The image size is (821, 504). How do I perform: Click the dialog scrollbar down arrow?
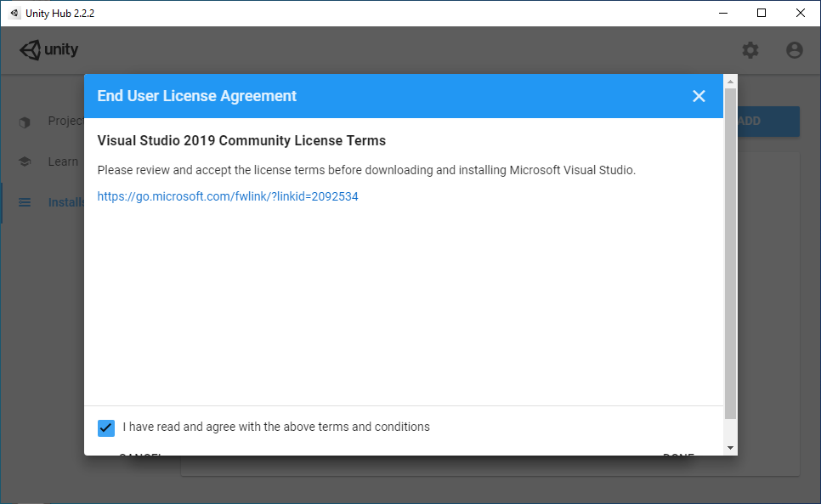pyautogui.click(x=730, y=448)
